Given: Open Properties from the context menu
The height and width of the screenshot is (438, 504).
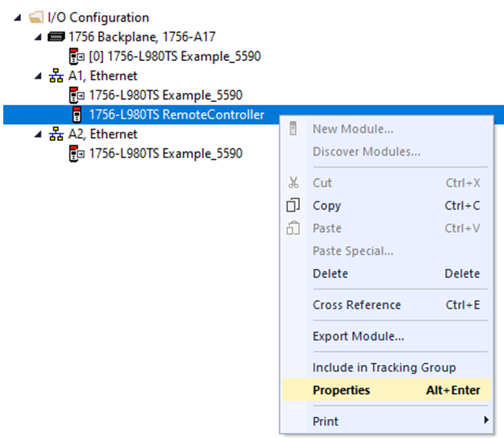Looking at the screenshot, I should [387, 390].
